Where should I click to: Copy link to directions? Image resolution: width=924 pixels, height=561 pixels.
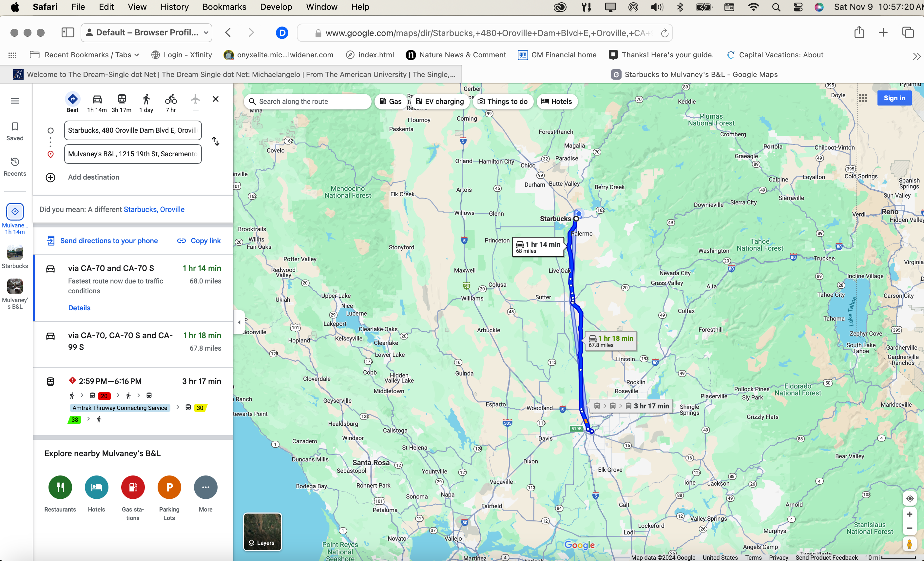199,241
